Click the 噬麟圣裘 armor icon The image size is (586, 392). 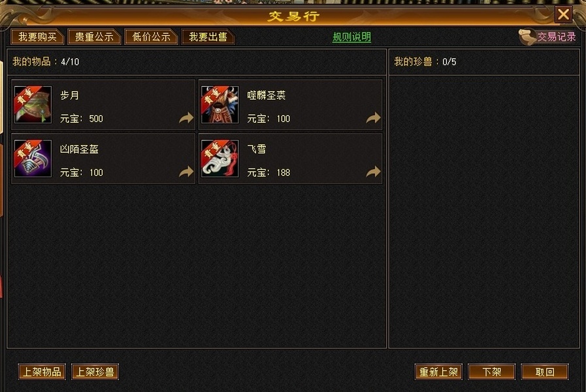220,105
